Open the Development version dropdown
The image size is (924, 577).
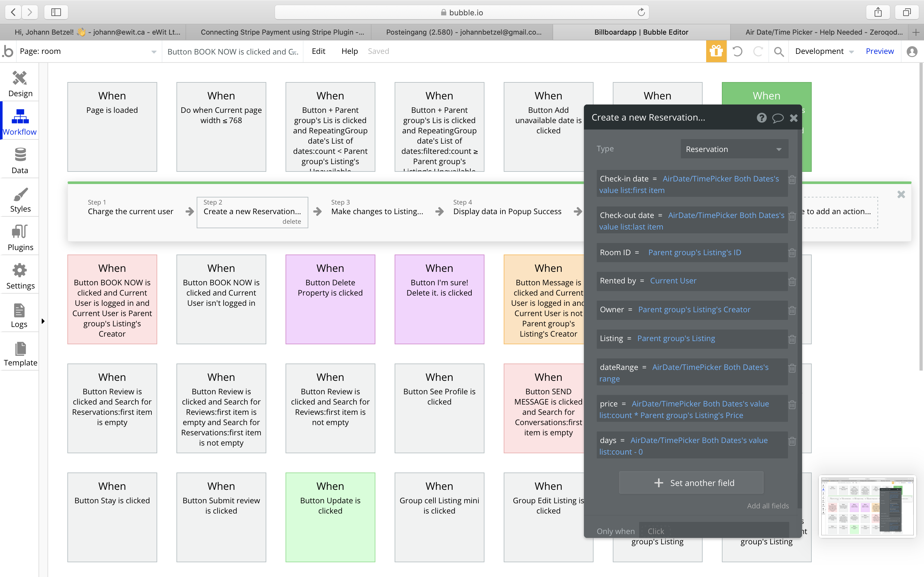(824, 51)
